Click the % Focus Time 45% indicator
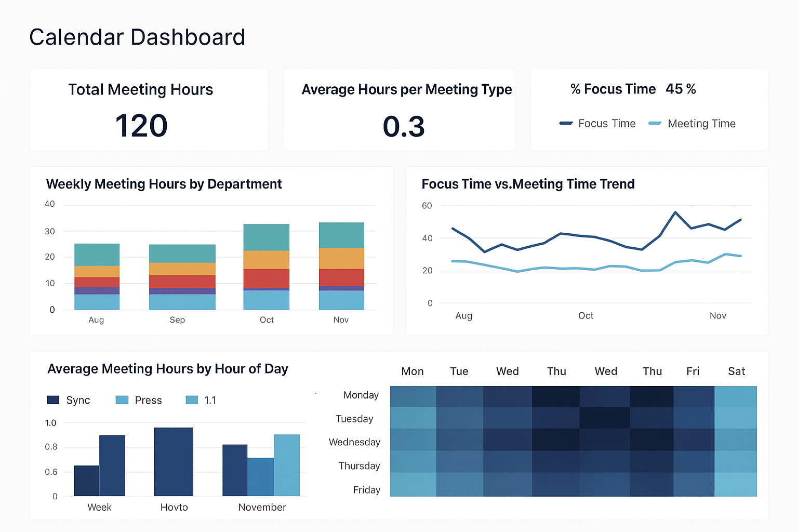This screenshot has height=532, width=798. [x=633, y=89]
